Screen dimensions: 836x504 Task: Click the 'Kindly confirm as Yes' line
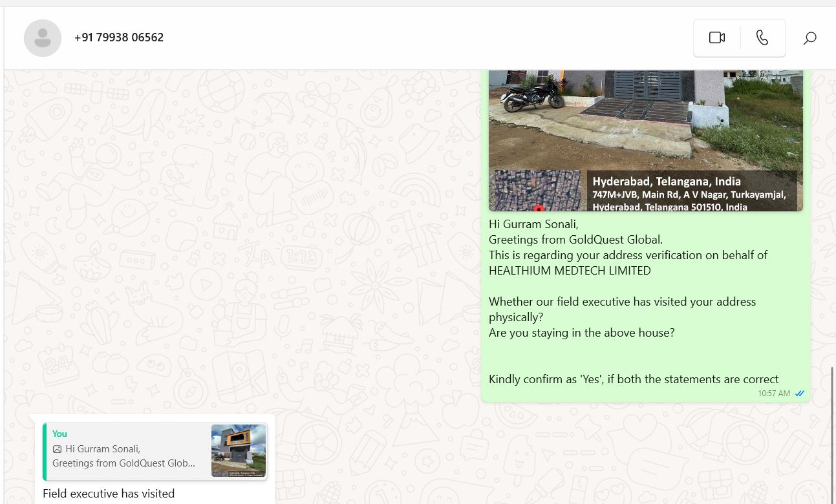tap(634, 379)
